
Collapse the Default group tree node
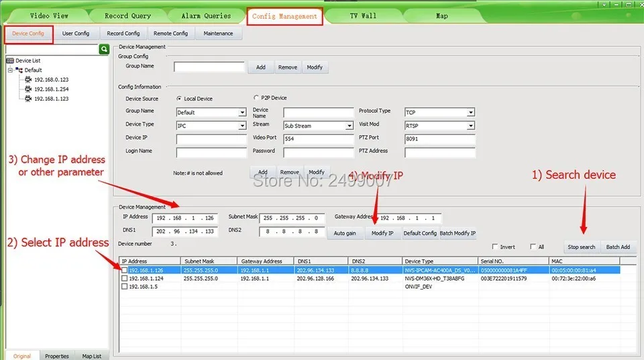(10, 71)
